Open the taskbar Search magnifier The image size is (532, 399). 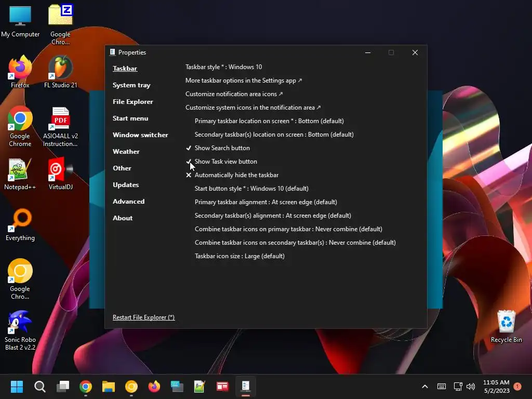tap(39, 387)
